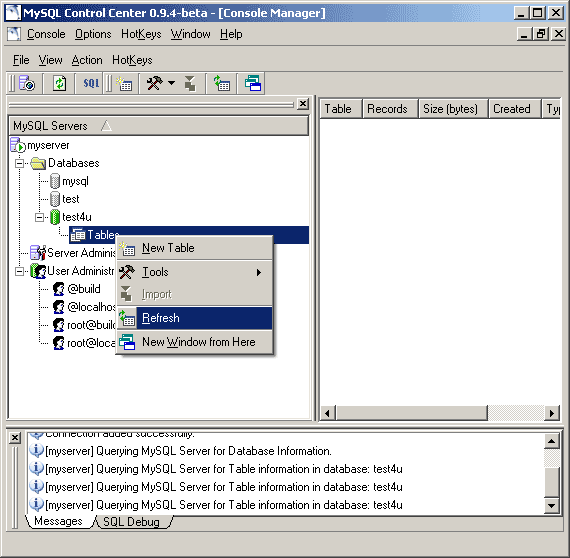Click messages scroll down arrow
The image size is (570, 558).
tap(551, 506)
